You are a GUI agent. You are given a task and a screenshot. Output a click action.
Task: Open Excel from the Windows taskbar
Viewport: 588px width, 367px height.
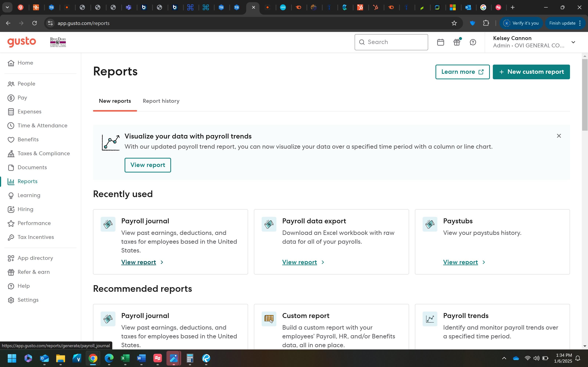coord(125,358)
